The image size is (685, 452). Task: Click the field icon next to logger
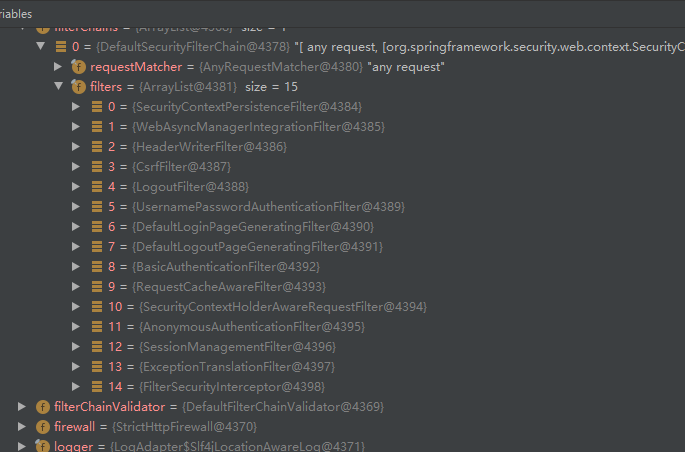42,446
